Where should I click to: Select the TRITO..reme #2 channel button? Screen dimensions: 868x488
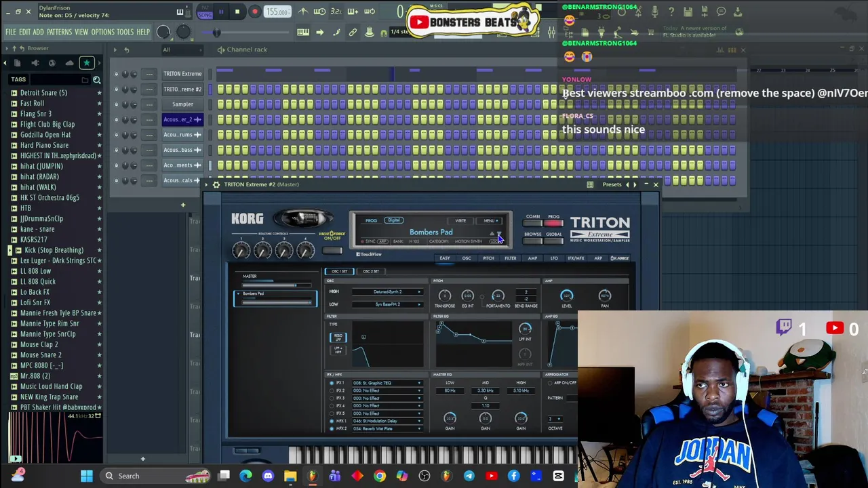pos(182,89)
